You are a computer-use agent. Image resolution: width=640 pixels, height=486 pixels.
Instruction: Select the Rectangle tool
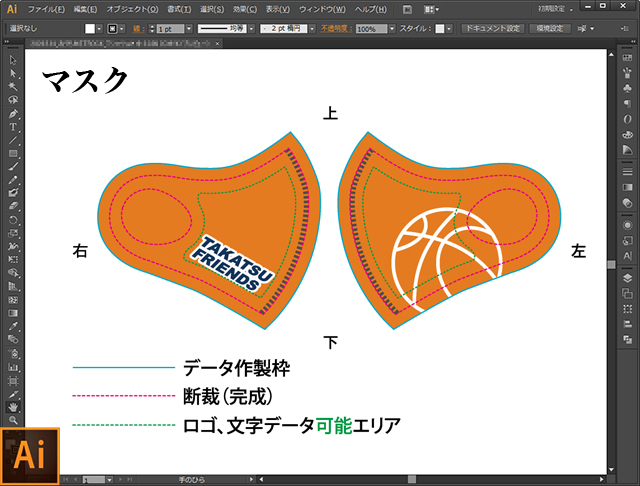coord(13,153)
